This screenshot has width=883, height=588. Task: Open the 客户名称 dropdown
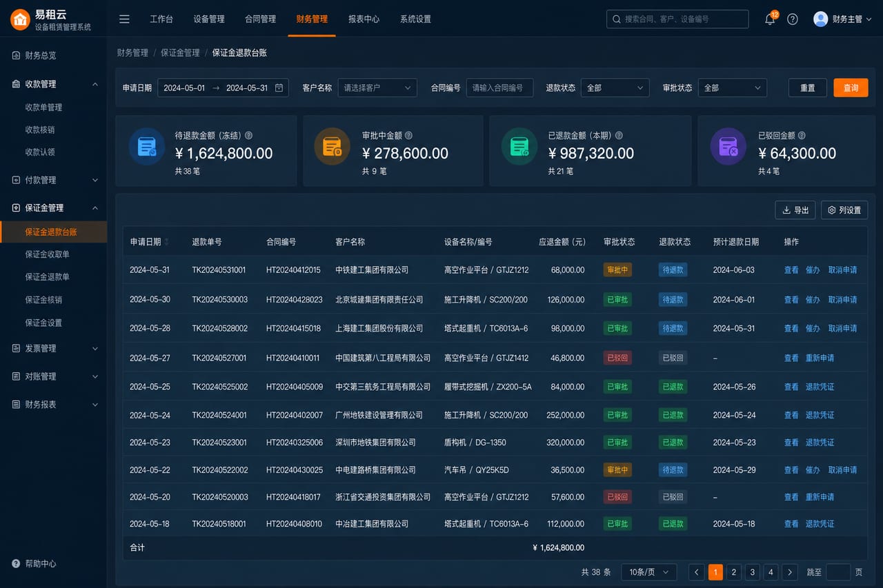[x=377, y=88]
